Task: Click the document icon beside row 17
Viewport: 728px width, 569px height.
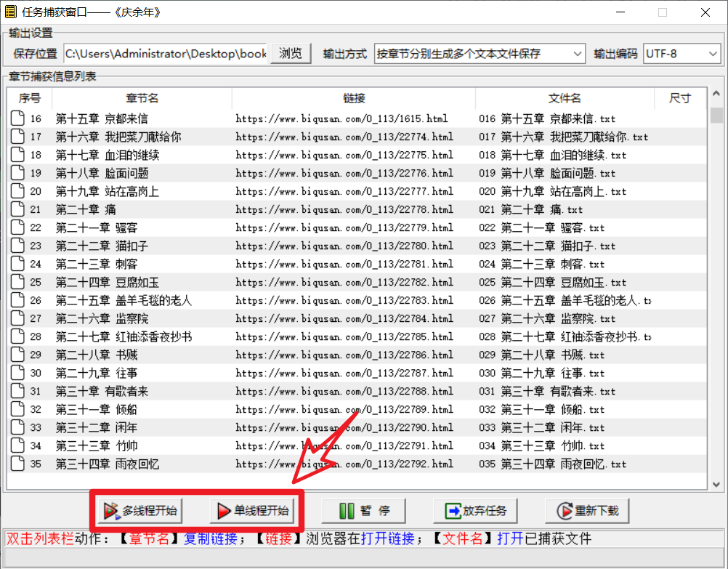Action: [x=17, y=137]
